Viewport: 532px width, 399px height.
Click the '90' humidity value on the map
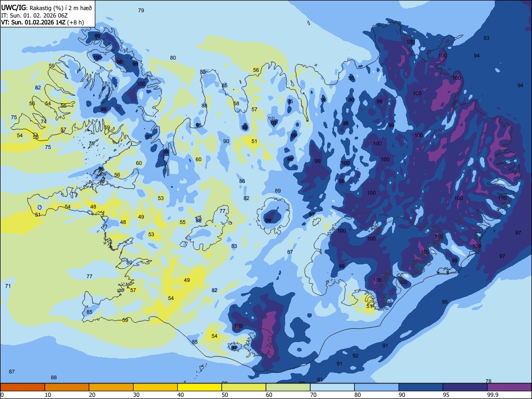pyautogui.click(x=226, y=141)
